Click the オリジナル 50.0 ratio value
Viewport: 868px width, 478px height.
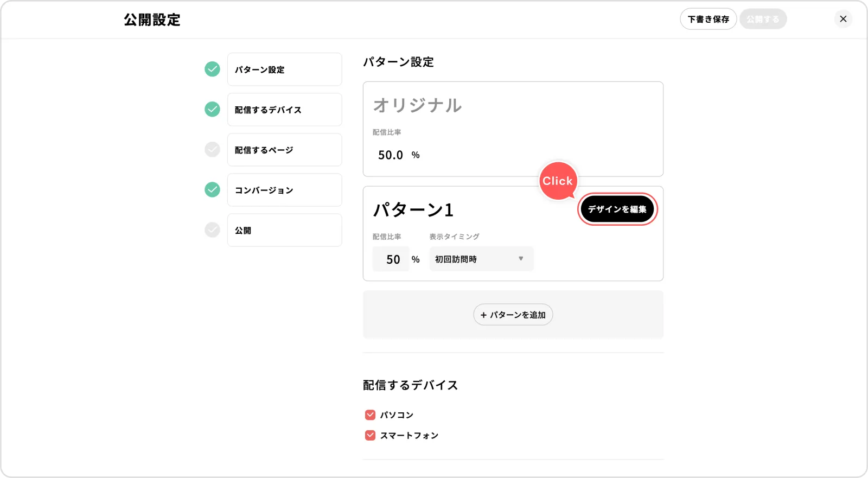click(x=391, y=155)
